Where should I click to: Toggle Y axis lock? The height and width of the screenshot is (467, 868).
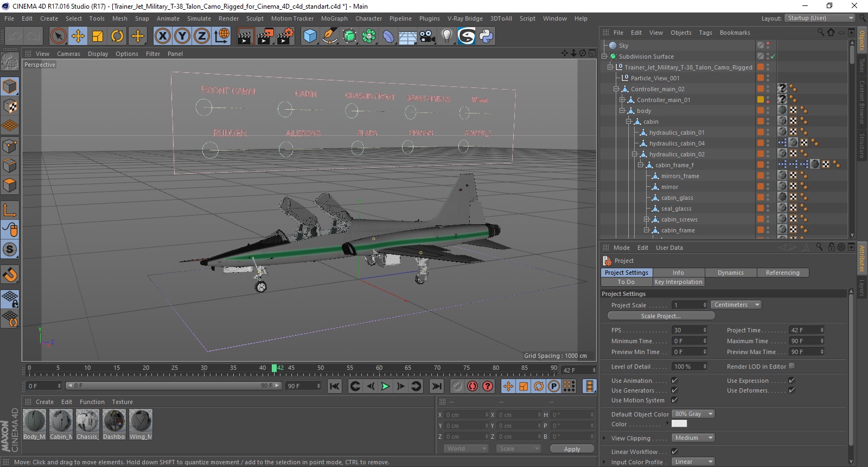(182, 36)
